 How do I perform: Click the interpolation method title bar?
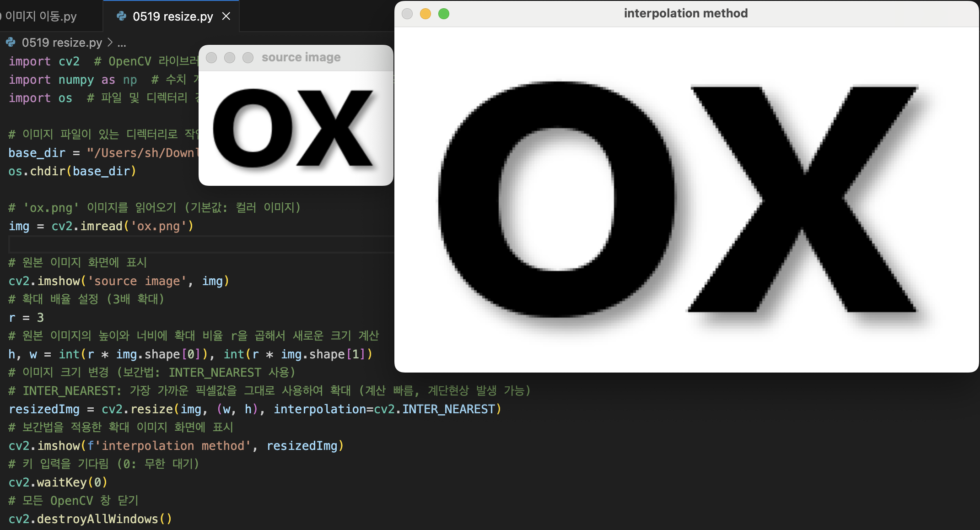point(685,14)
